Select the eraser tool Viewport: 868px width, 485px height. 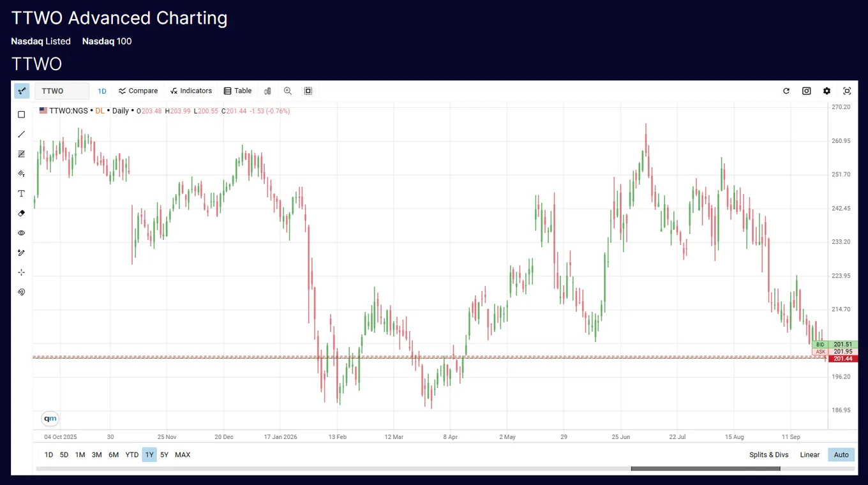point(22,213)
